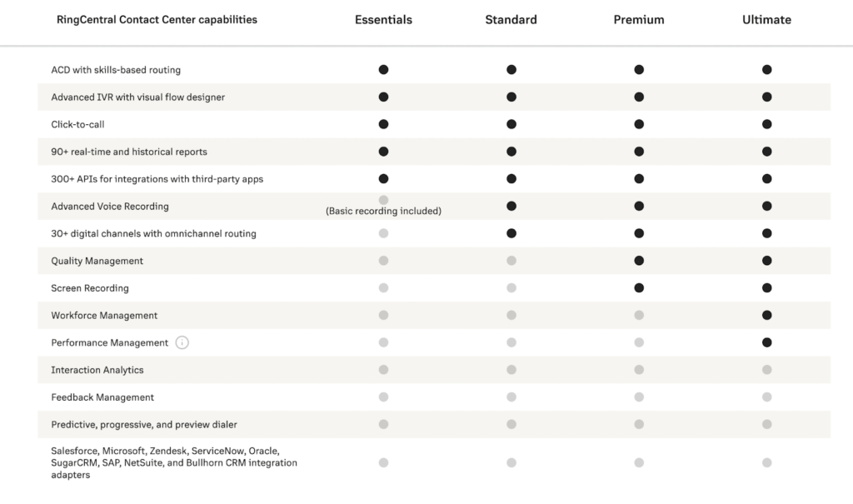Viewport: 853px width, 504px height.
Task: Click the grey Premium dot for Workforce Management
Action: (639, 316)
